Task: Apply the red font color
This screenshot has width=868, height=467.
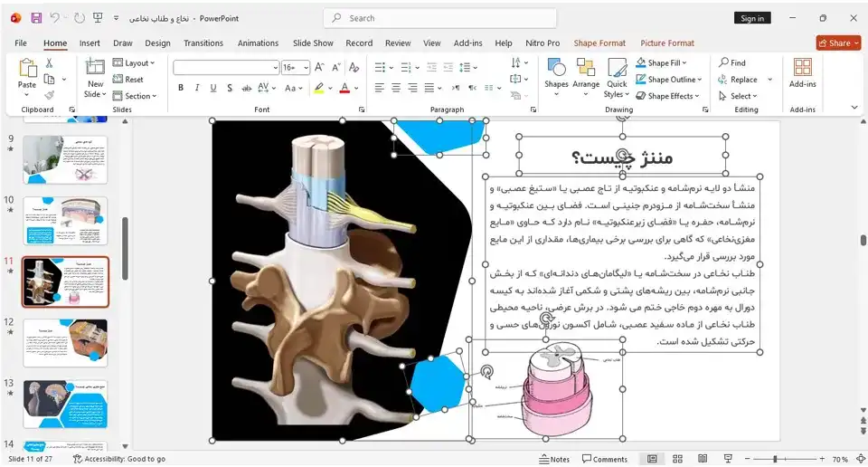Action: pos(344,88)
